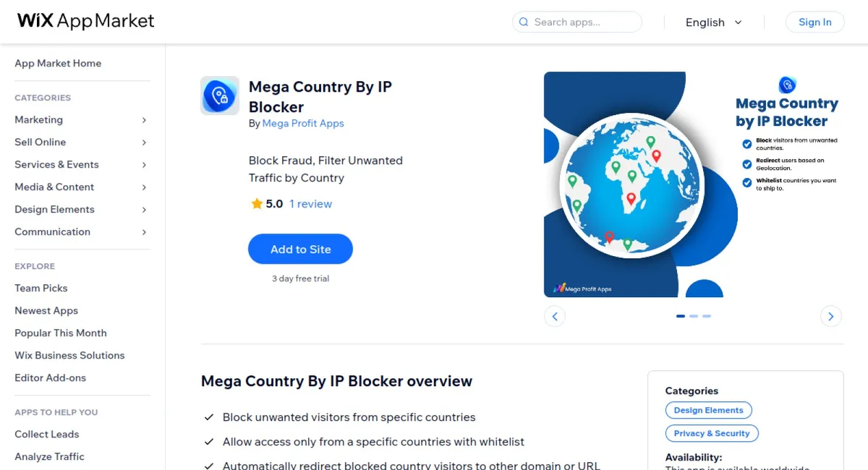Open the 1 review link
Screen dimensions: 868x470
[x=310, y=203]
